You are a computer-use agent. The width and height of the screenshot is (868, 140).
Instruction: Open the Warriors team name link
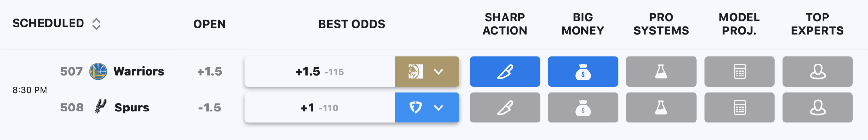pyautogui.click(x=139, y=71)
